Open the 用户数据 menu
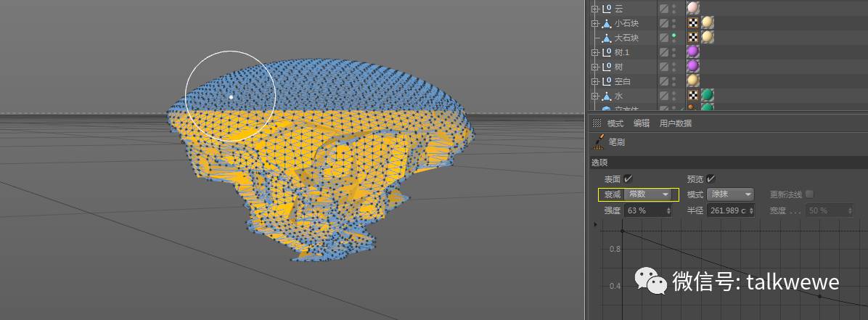This screenshot has width=868, height=320. click(676, 123)
